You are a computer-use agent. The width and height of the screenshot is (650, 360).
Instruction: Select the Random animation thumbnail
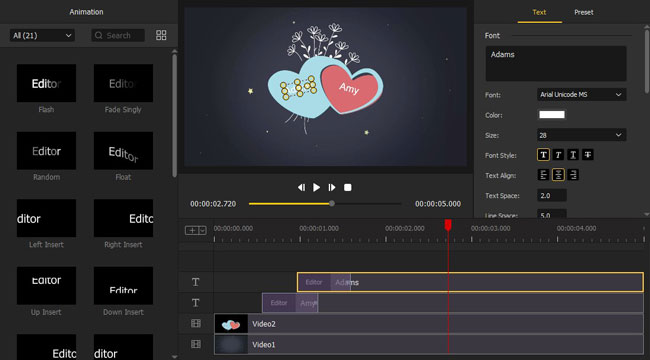46,151
